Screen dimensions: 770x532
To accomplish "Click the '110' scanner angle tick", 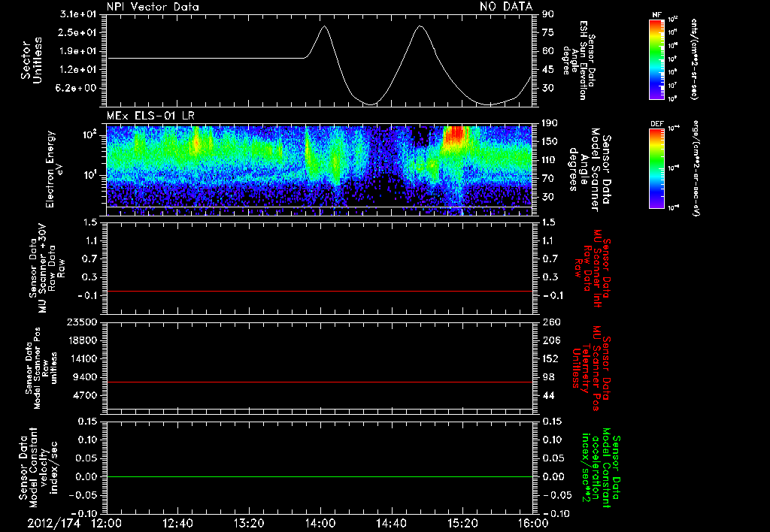I will tap(550, 160).
